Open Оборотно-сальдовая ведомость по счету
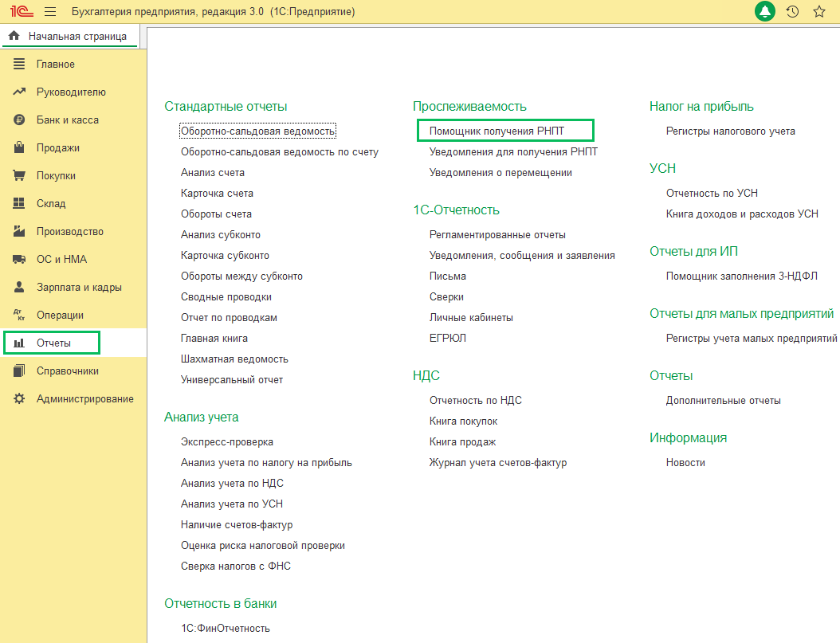The height and width of the screenshot is (643, 840). coord(280,152)
